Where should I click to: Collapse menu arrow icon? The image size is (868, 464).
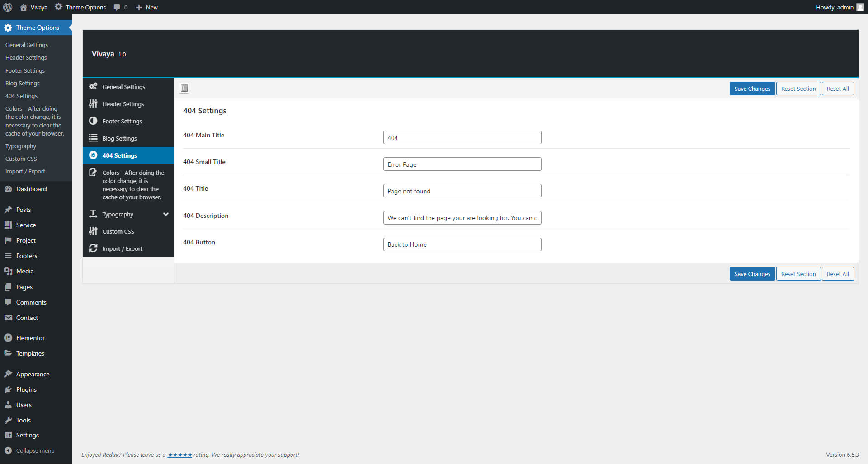(8, 450)
